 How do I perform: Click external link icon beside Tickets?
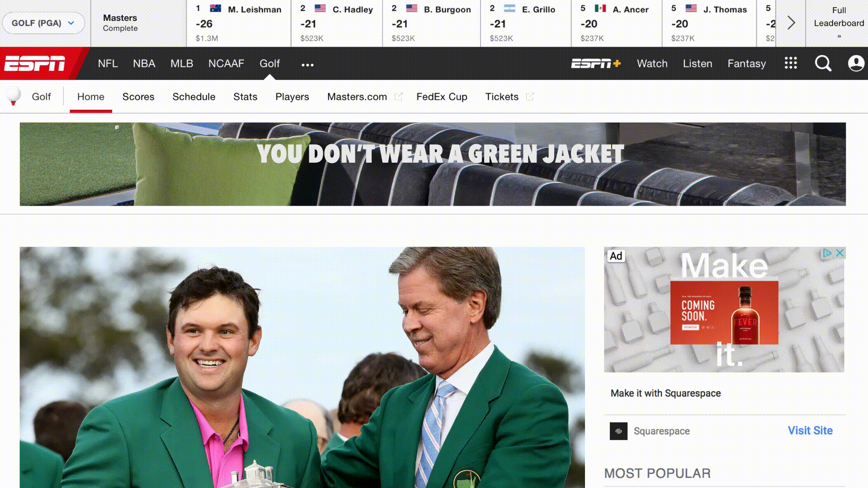coord(530,97)
